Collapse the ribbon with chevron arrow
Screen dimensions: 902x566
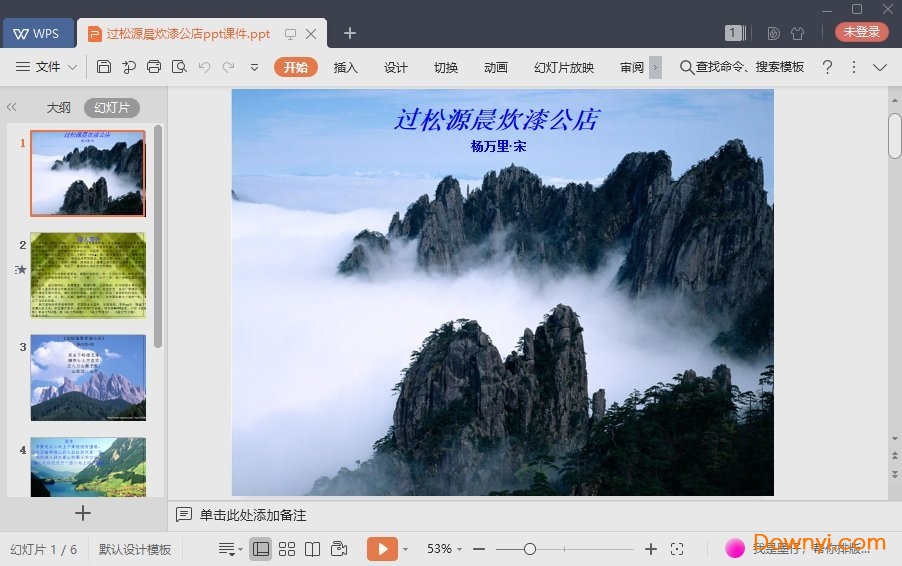(880, 67)
